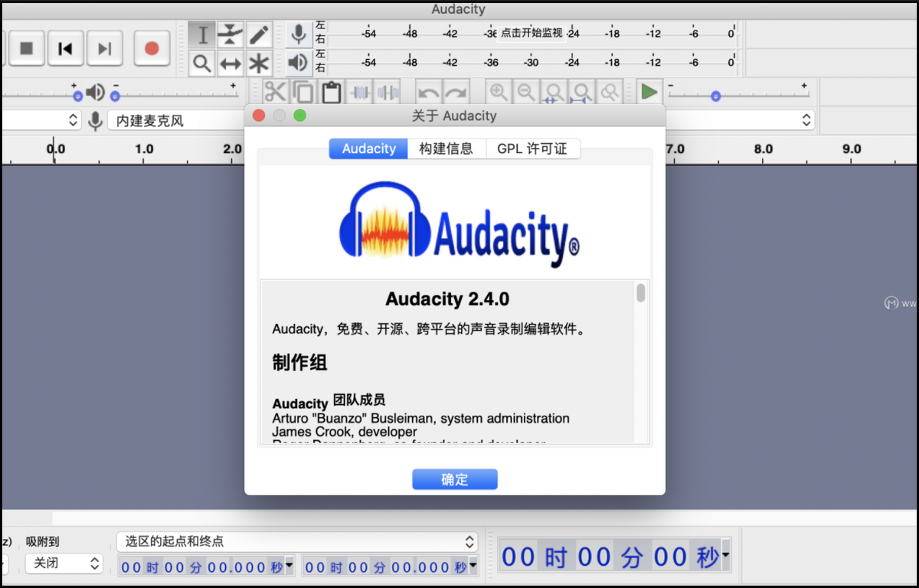Screen dimensions: 919x588
Task: Copy the selection using the Copy icon
Action: click(303, 93)
